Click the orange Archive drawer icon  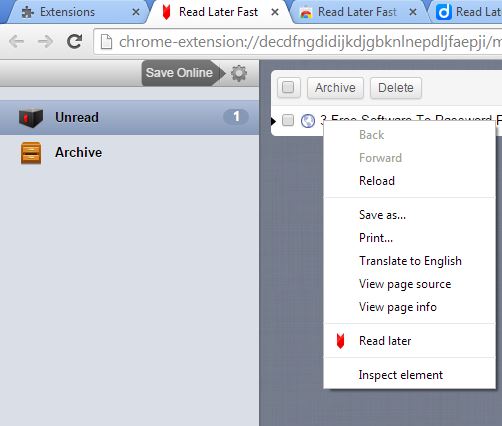click(31, 153)
